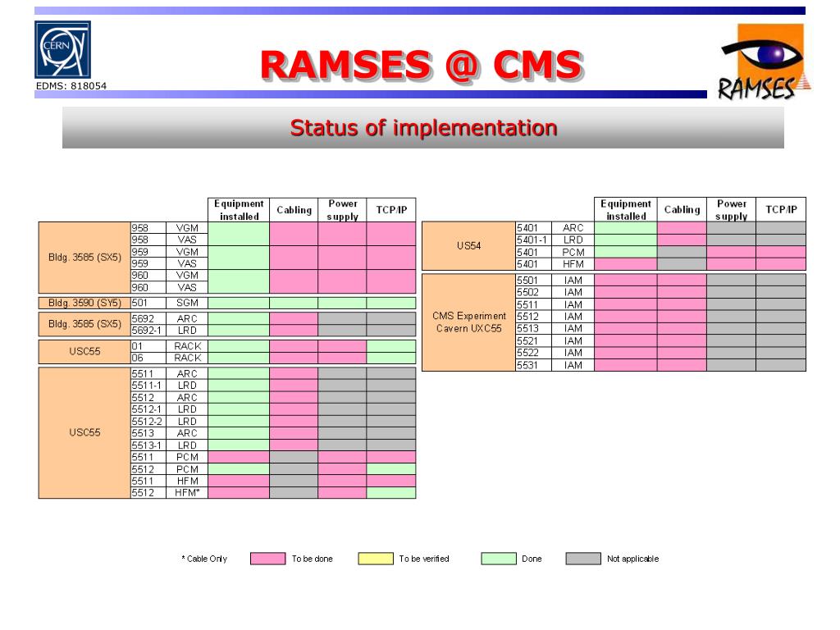Select the '5501' number cell
840x630 pixels.
click(533, 281)
